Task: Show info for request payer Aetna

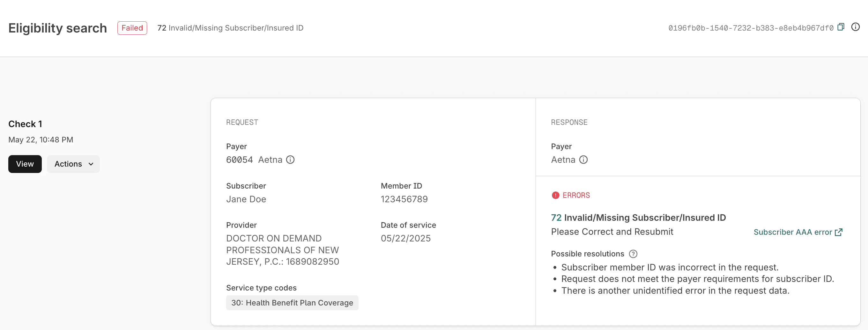Action: (x=290, y=160)
